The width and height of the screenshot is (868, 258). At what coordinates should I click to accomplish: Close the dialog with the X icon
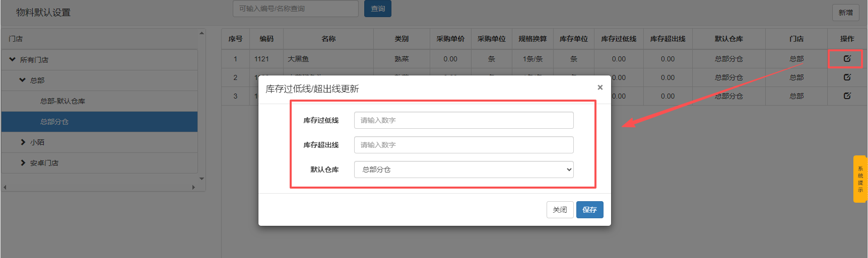pos(599,88)
